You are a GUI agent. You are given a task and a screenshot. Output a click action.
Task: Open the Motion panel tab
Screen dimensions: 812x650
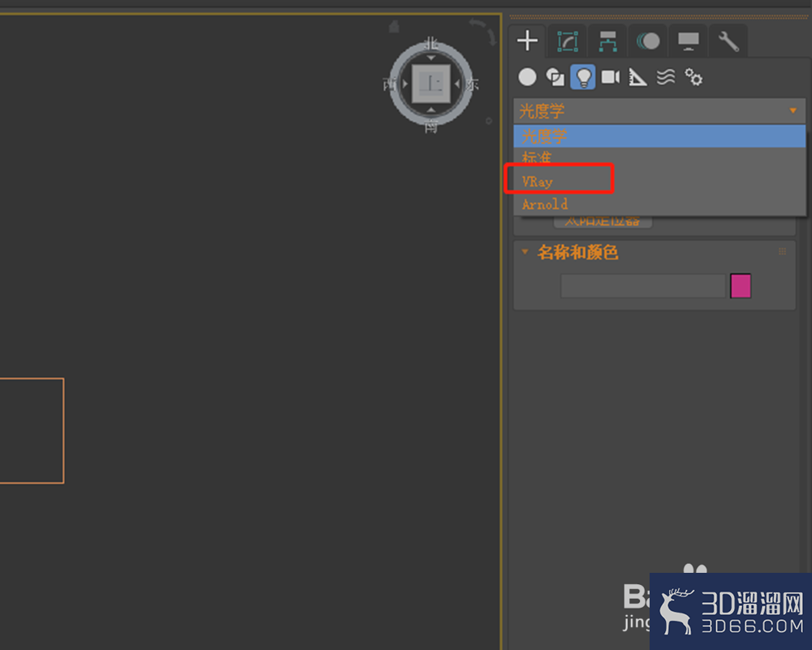click(x=648, y=41)
